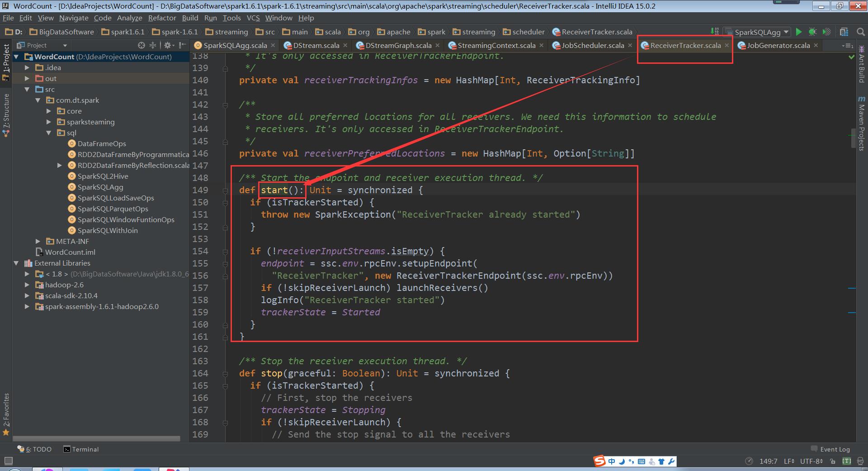Switch to JobScheduler.scala tab

592,45
